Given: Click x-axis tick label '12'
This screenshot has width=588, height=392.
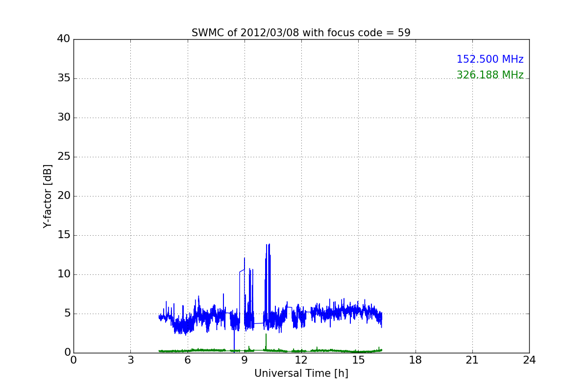Looking at the screenshot, I should (x=301, y=360).
